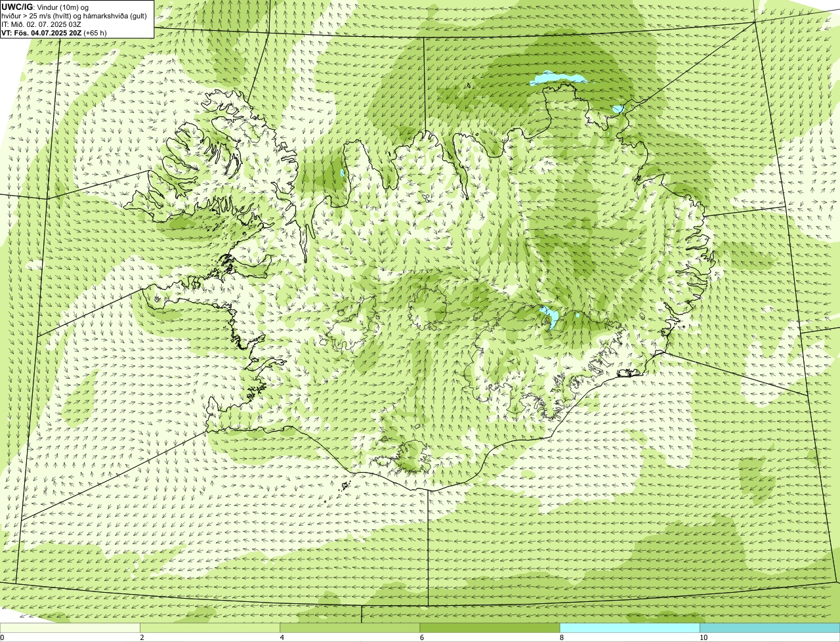Image resolution: width=840 pixels, height=642 pixels.
Task: Click legend tick label '2'
Action: tap(142, 637)
